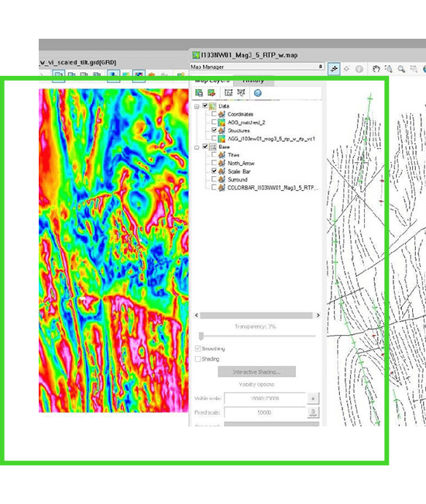Click the Data view icon in tree
426x504 pixels.
pyautogui.click(x=212, y=105)
